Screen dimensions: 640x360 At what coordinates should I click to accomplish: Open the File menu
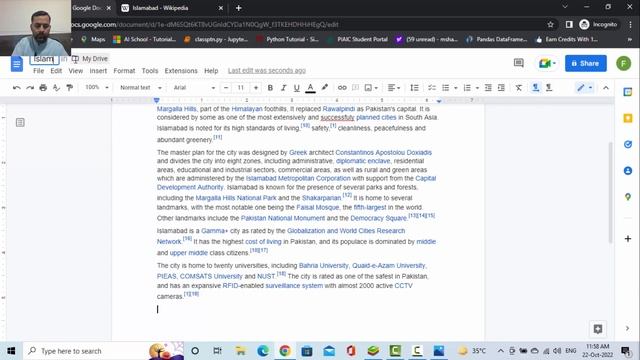point(38,71)
